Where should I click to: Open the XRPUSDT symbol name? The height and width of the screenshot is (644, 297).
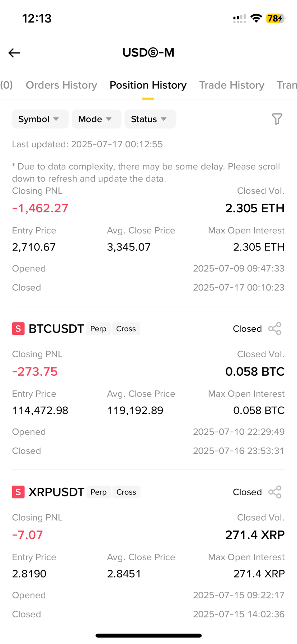tap(56, 492)
